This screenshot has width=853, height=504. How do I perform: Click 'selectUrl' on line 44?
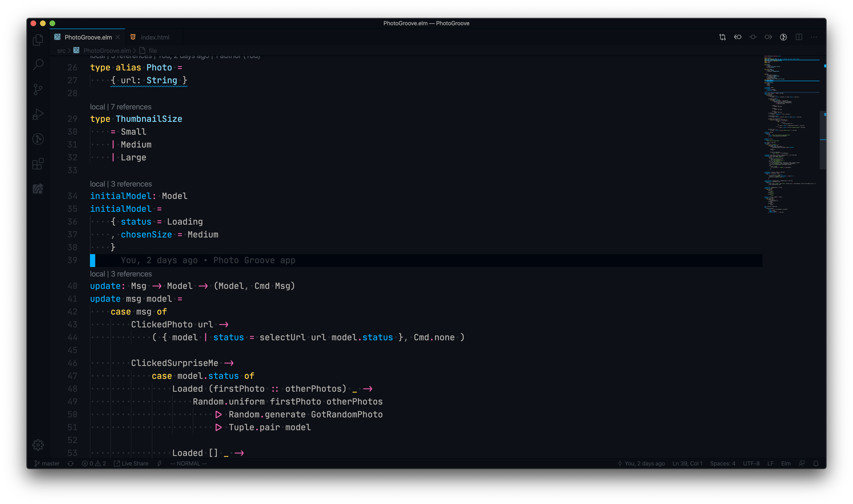283,338
